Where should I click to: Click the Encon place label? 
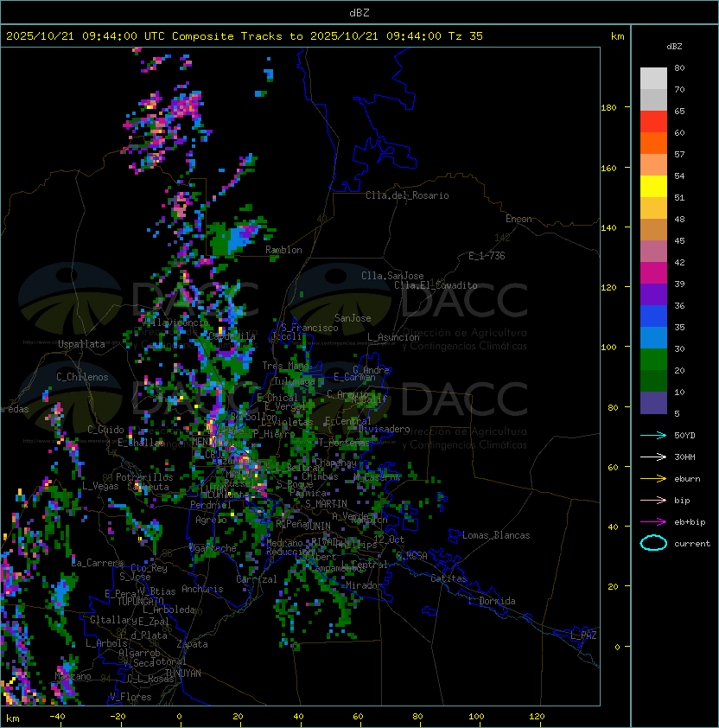coord(519,219)
